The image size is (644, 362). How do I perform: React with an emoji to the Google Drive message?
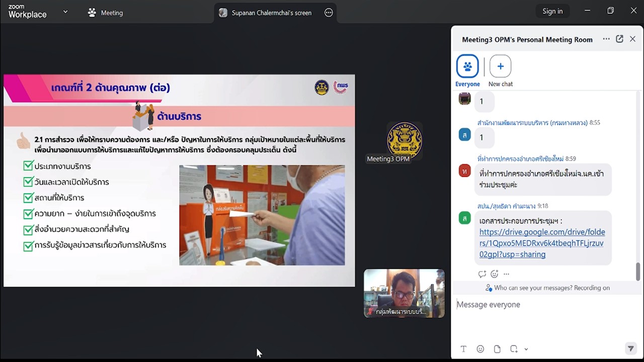tap(494, 274)
